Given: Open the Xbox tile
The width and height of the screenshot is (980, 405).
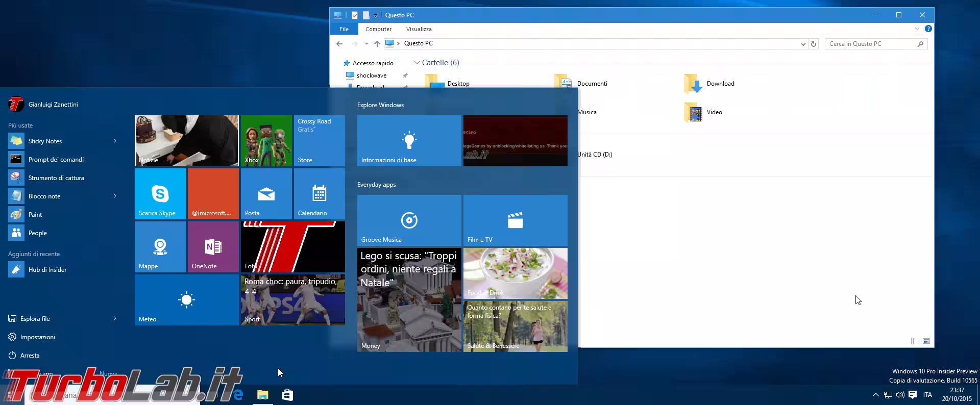Looking at the screenshot, I should coord(266,141).
